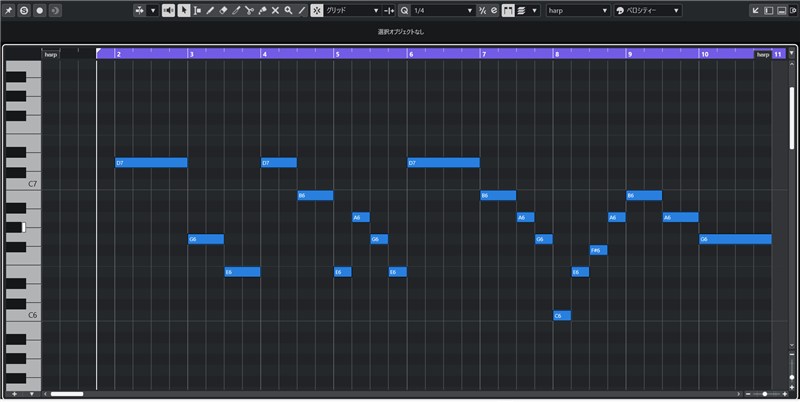Viewport: 800px width, 402px height.
Task: Click the harp label at ruler end
Action: [x=763, y=54]
